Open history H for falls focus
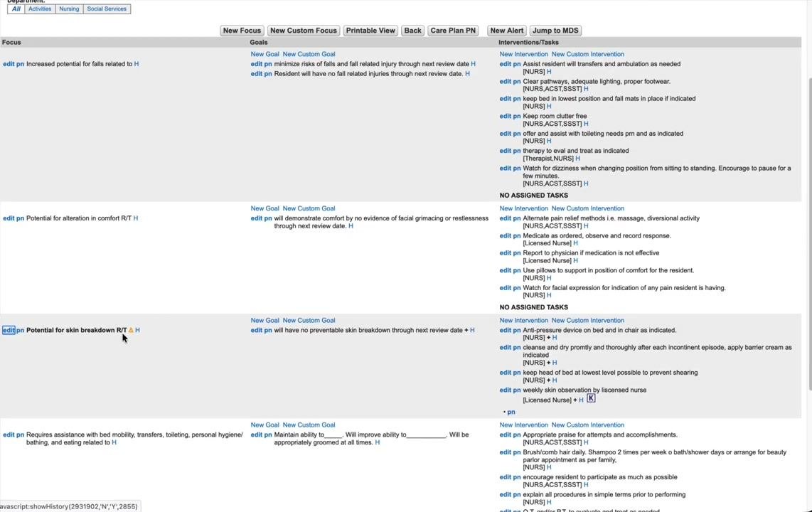Image resolution: width=812 pixels, height=512 pixels. tap(137, 64)
